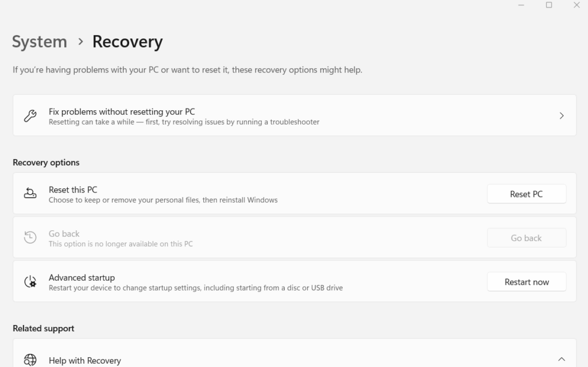Navigate back using the System breadcrumb
Image resolution: width=588 pixels, height=367 pixels.
pos(39,41)
